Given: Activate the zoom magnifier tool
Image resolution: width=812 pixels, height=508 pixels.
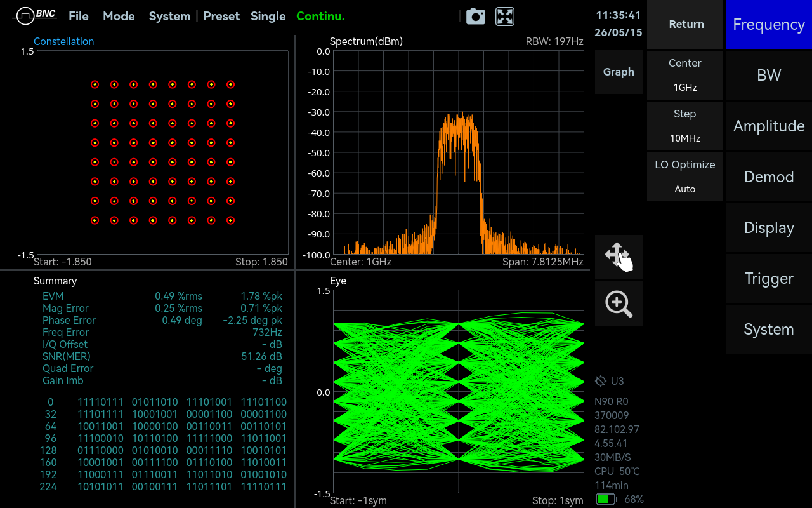Looking at the screenshot, I should (x=619, y=304).
